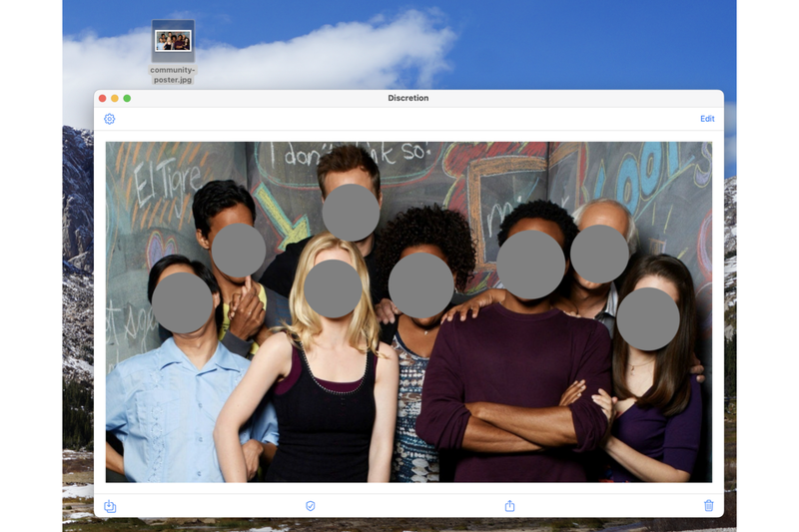Click the community-poster.jpg file name label

pos(173,75)
